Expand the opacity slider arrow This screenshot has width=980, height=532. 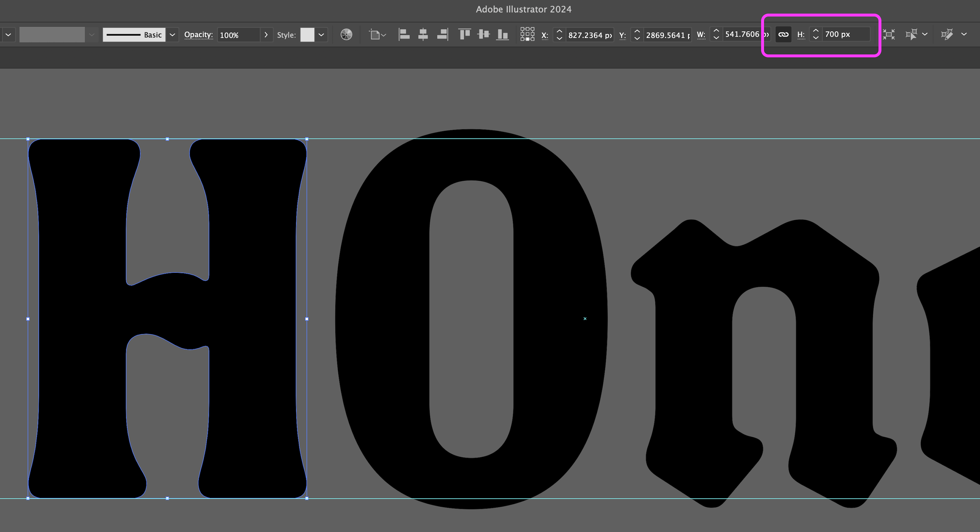click(266, 35)
